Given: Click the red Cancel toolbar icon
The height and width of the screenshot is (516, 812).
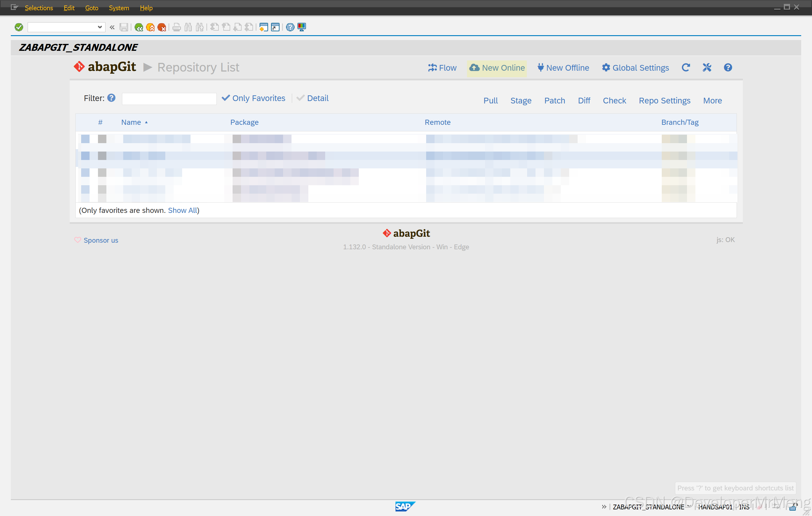Looking at the screenshot, I should pos(162,27).
